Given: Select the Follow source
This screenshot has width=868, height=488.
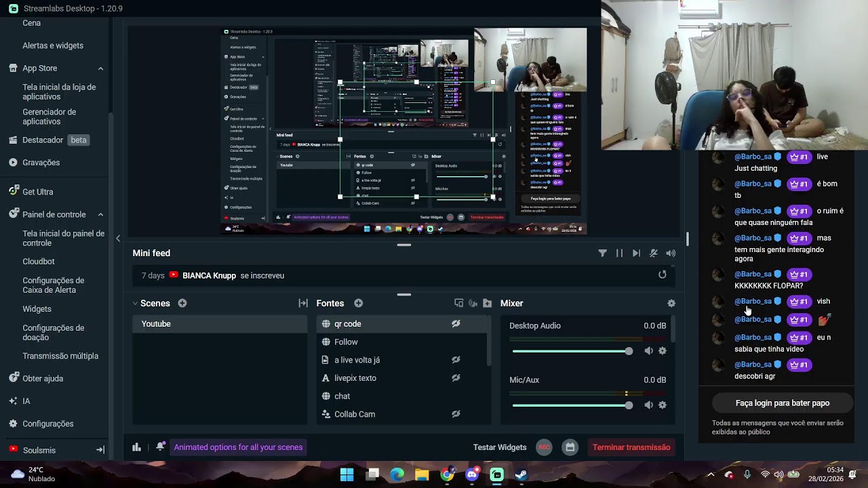Looking at the screenshot, I should tap(401, 342).
